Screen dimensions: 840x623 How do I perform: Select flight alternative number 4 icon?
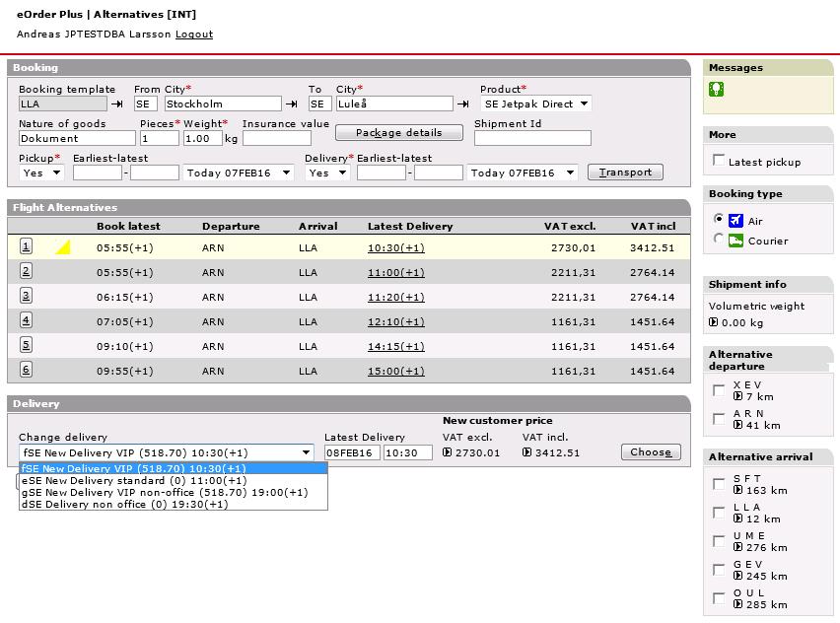[x=26, y=320]
